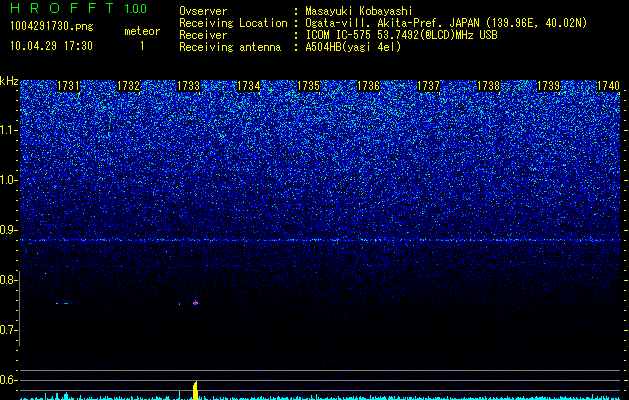Click the 1735 time marker
This screenshot has height=400, width=629.
pyautogui.click(x=308, y=86)
